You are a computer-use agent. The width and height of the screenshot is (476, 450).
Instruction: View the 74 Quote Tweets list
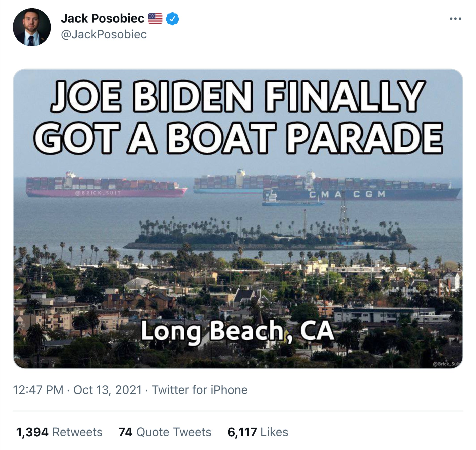165,432
